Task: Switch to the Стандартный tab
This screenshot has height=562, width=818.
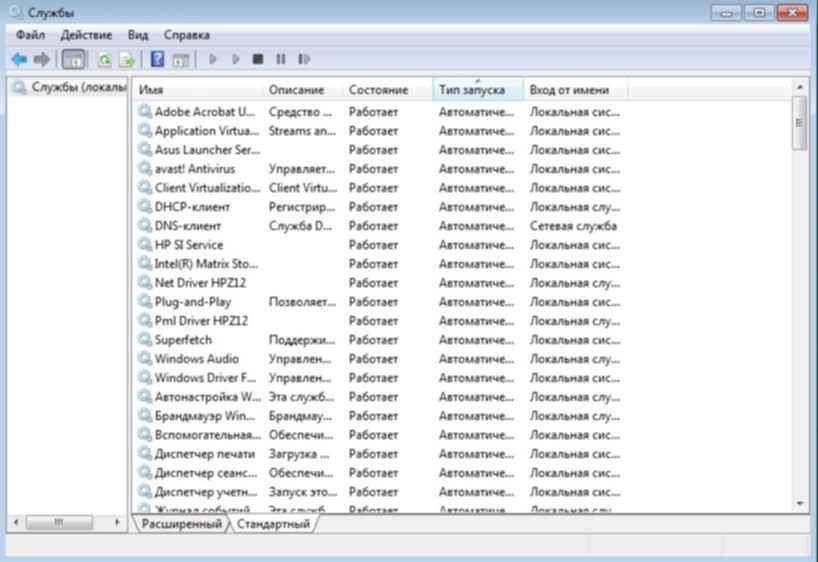Action: (x=272, y=523)
